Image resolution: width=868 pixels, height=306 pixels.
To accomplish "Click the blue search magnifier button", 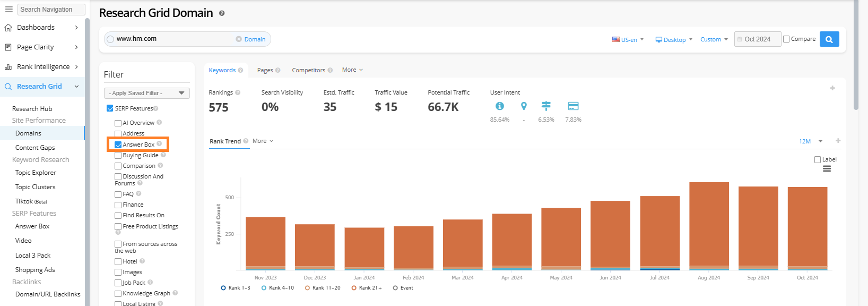I will point(829,39).
